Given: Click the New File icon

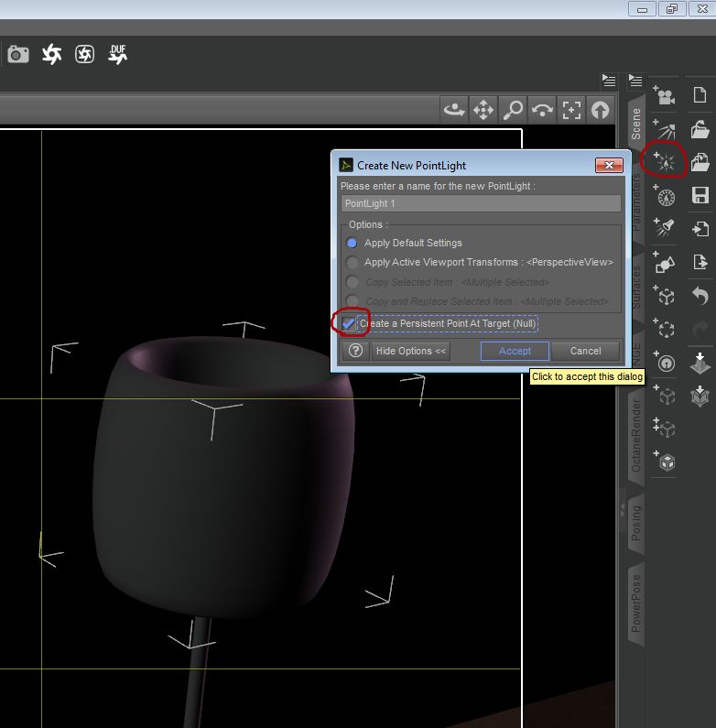Looking at the screenshot, I should [700, 95].
